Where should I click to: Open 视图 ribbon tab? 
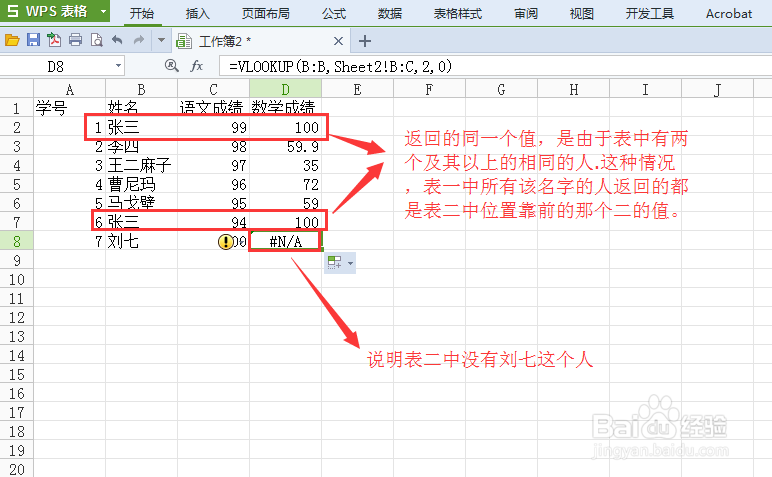tap(581, 13)
